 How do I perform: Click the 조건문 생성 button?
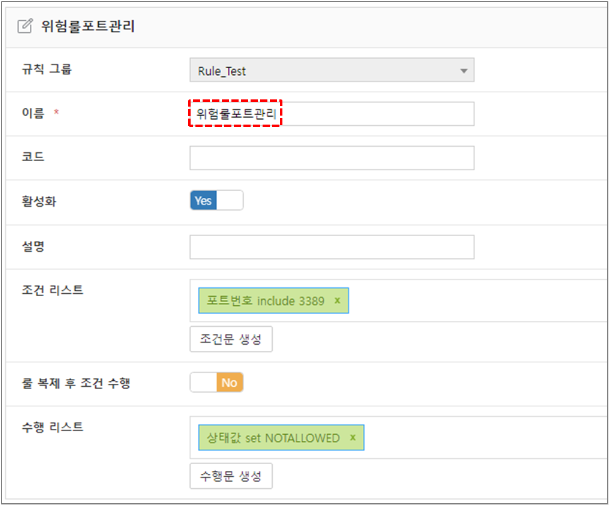[231, 339]
